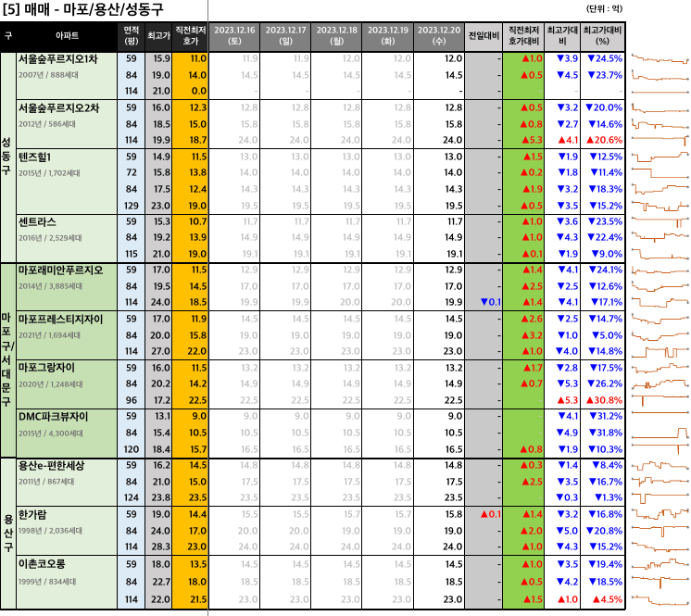The image size is (691, 616).
Task: Select the red '▲4.5%' percentage cell
Action: tap(602, 599)
